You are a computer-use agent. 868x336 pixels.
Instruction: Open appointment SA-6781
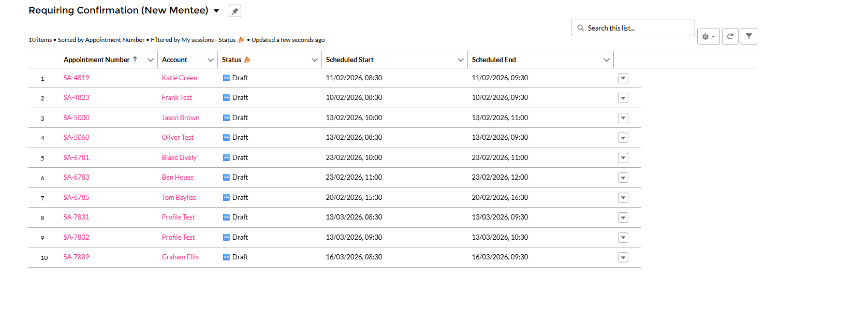point(76,157)
